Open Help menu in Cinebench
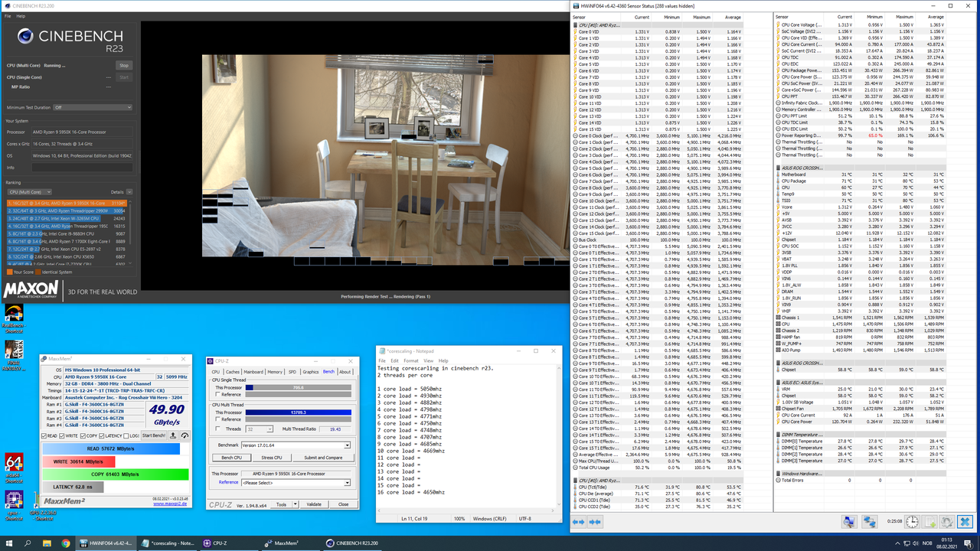Screen dimensions: 980x551 point(21,16)
